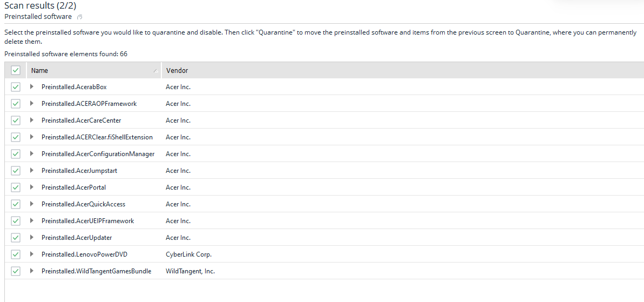Uncheck Preinstalled.AcerabBox checkbox

coord(16,87)
